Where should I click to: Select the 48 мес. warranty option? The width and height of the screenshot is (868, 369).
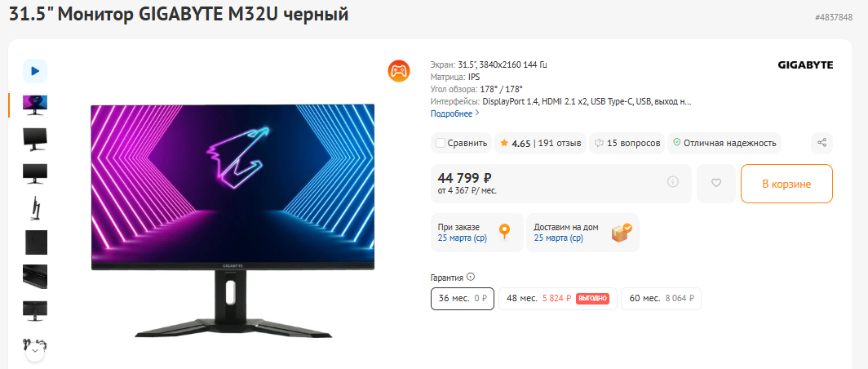[557, 299]
